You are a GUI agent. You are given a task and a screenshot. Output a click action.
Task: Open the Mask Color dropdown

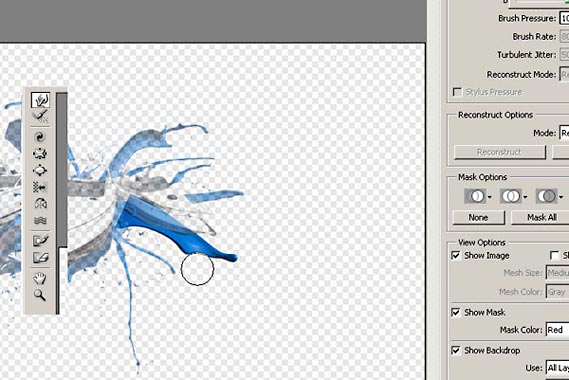(x=557, y=330)
